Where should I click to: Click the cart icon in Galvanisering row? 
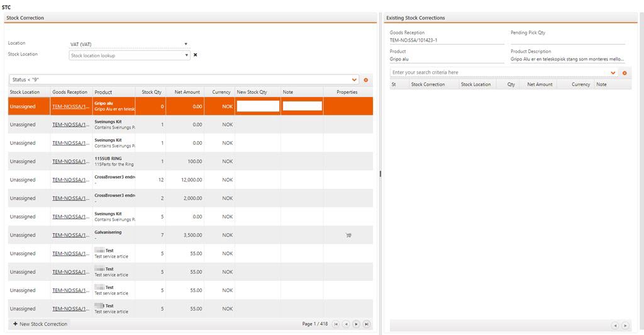pyautogui.click(x=348, y=236)
